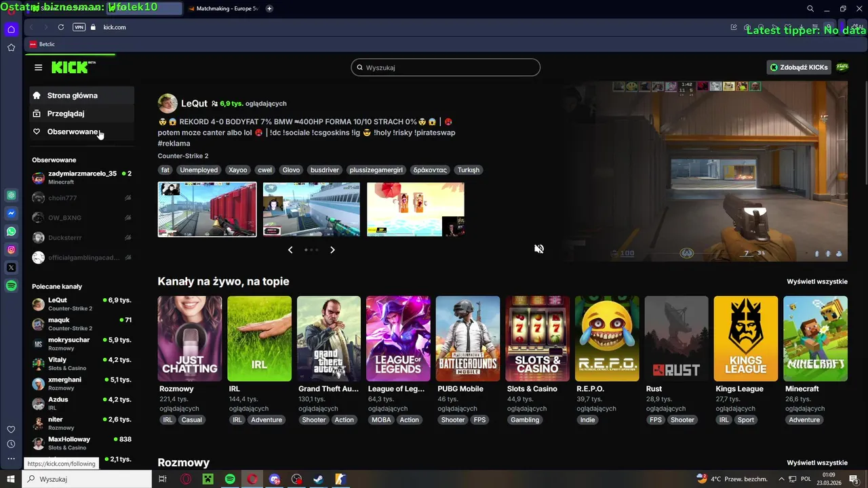Reload the kick.com page
This screenshot has width=868, height=488.
(x=61, y=27)
